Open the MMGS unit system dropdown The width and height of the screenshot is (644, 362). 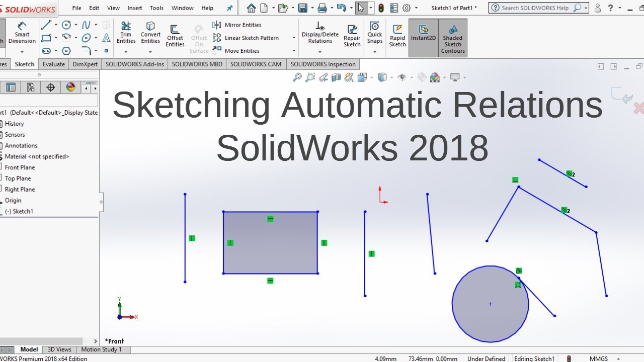click(619, 359)
